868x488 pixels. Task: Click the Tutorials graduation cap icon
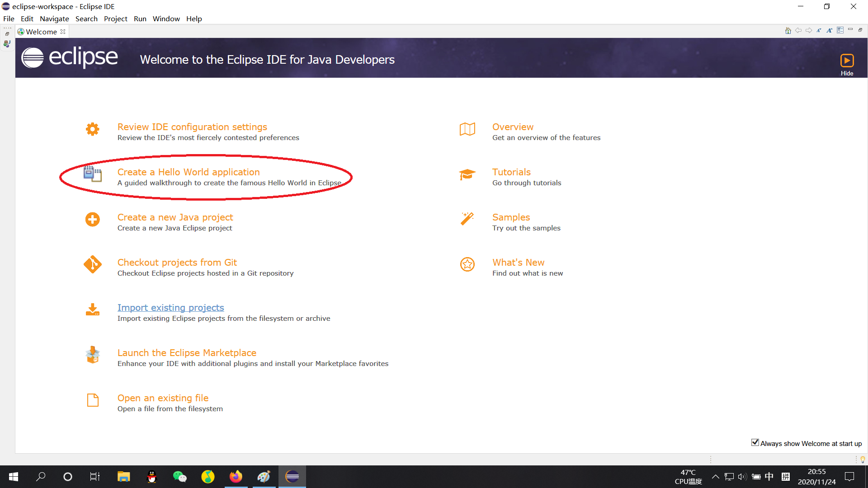point(467,174)
